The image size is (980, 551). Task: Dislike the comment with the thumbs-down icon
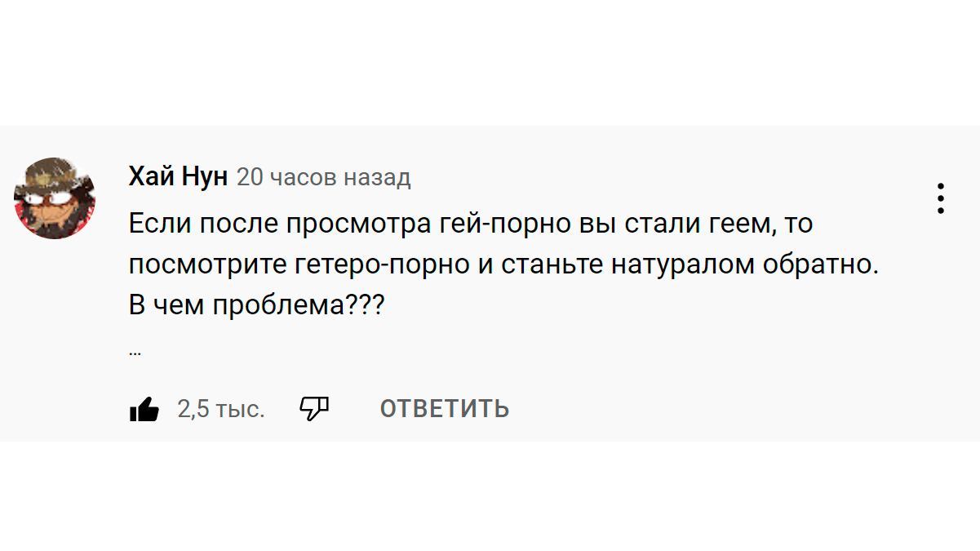(314, 407)
